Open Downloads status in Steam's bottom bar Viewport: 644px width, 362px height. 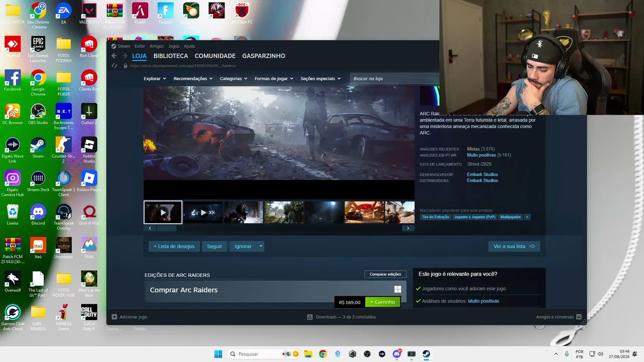342,317
